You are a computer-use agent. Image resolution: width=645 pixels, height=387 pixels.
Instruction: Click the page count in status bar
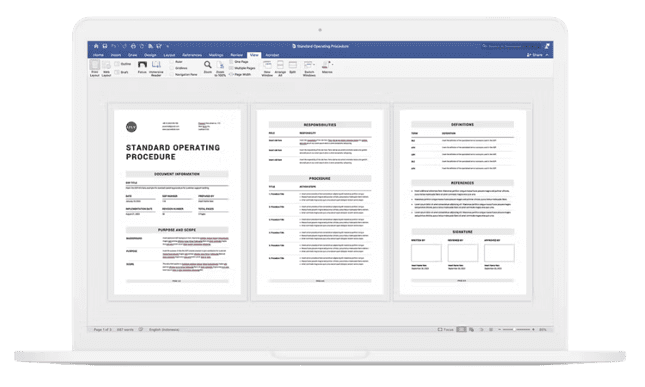click(102, 329)
